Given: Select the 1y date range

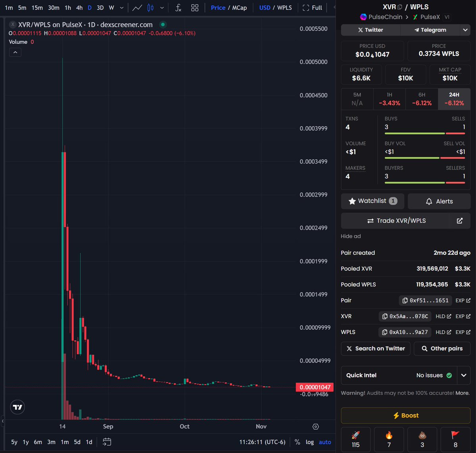Looking at the screenshot, I should 26,442.
